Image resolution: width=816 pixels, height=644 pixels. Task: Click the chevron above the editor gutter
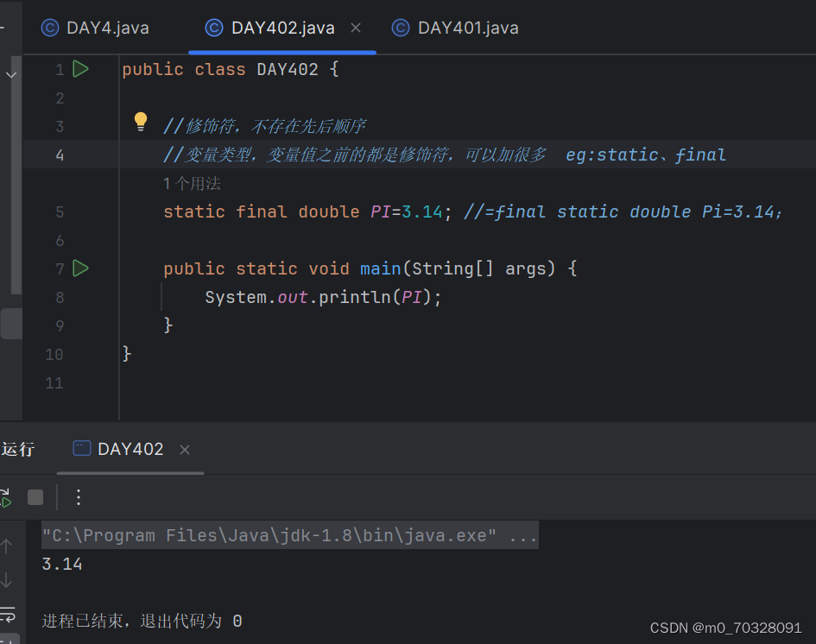click(x=10, y=74)
